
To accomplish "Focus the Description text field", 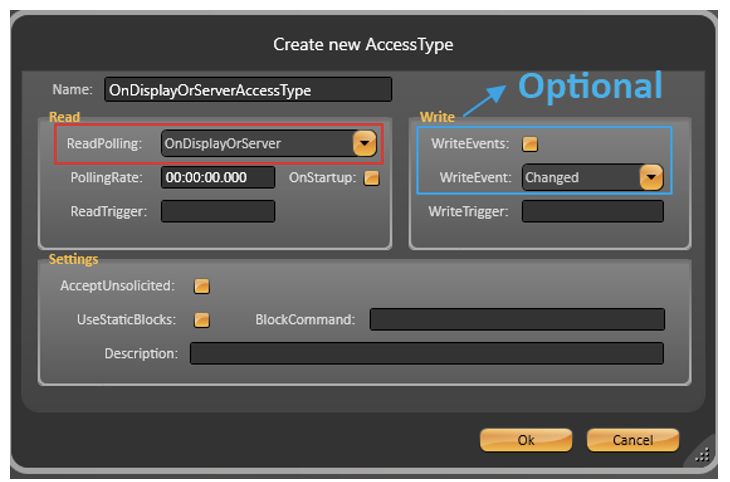I will pyautogui.click(x=426, y=354).
